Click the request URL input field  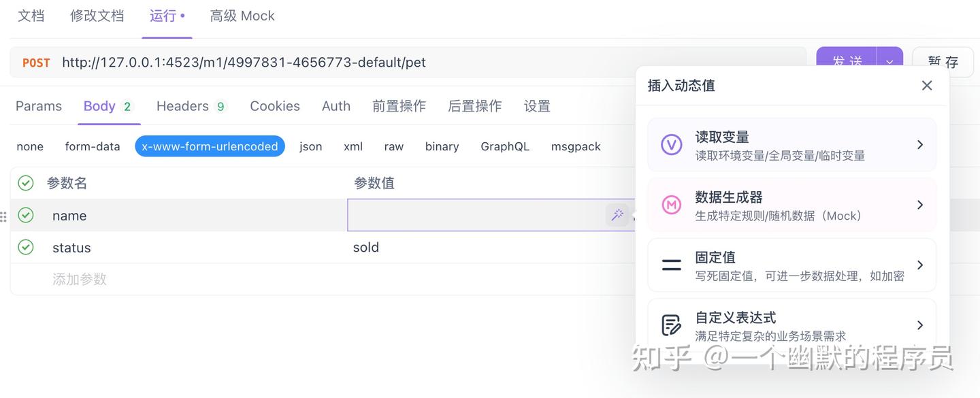coord(272,62)
